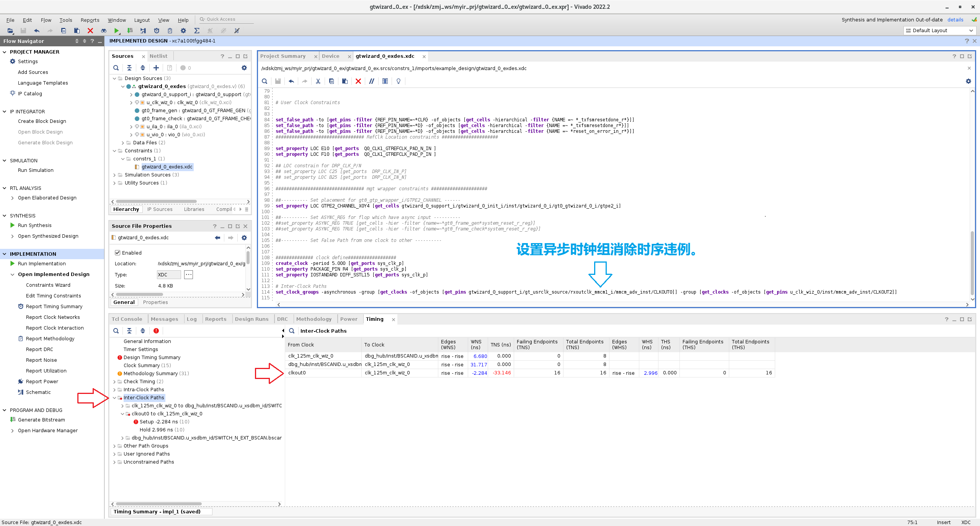Click the clipboard check report toolbar icon

170,31
